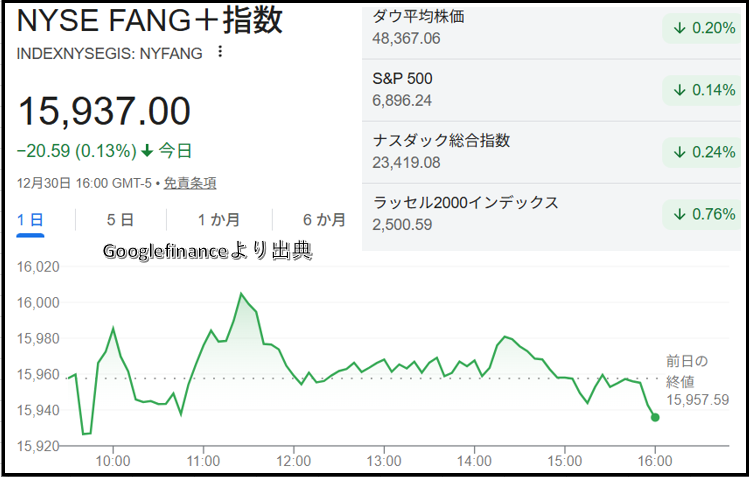Click the ダウ平均株価 0.20% change badge
This screenshot has width=749, height=477.
(x=705, y=28)
